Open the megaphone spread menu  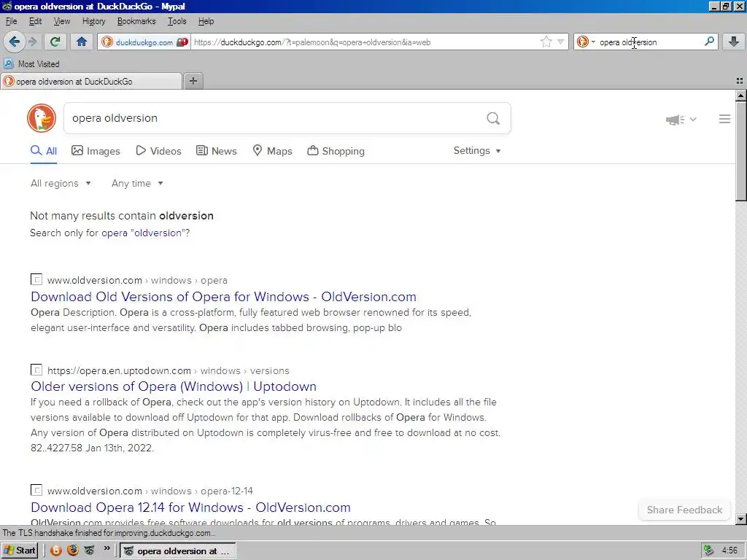click(681, 120)
